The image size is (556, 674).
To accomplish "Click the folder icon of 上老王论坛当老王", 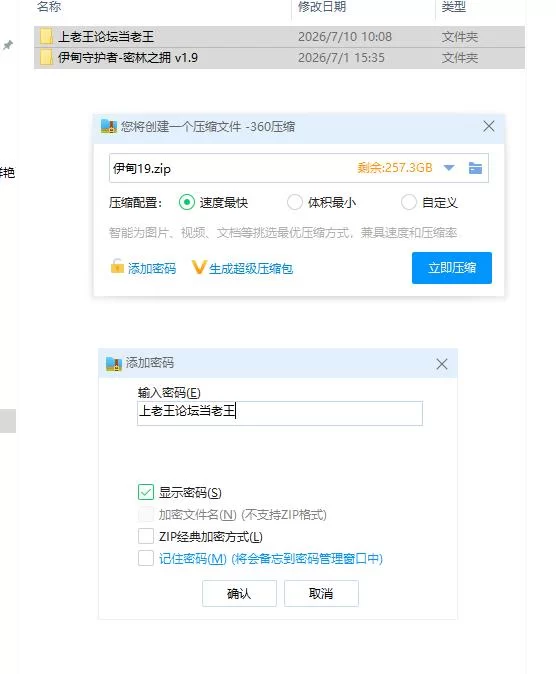I will 46,37.
